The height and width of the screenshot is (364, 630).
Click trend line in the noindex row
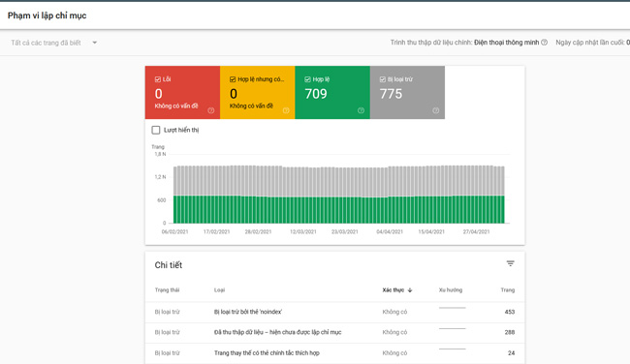(x=452, y=308)
